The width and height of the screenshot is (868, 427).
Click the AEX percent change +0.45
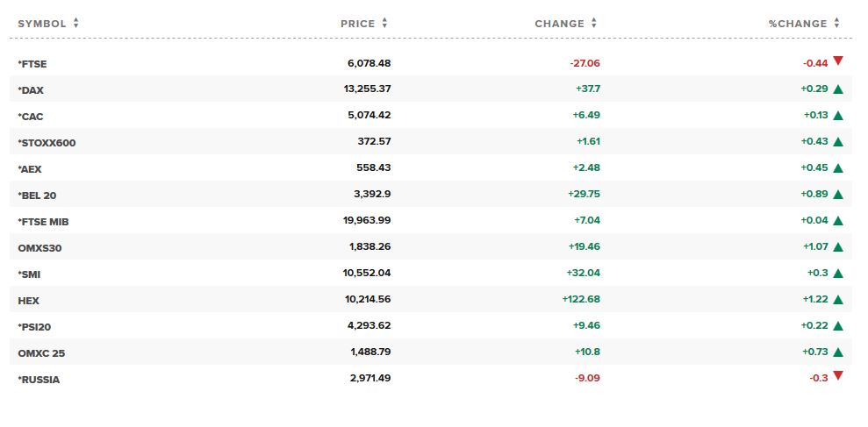coord(814,167)
